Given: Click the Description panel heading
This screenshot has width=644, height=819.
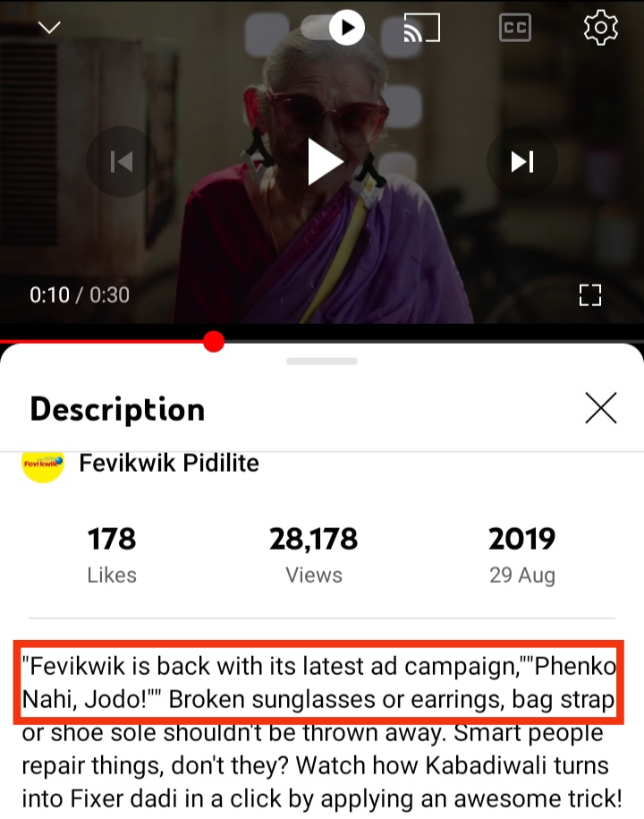Looking at the screenshot, I should pos(117,409).
